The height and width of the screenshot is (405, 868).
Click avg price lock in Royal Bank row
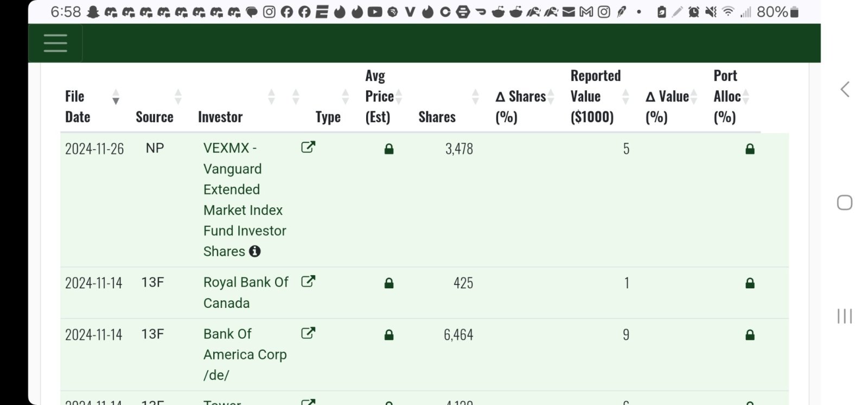click(388, 283)
